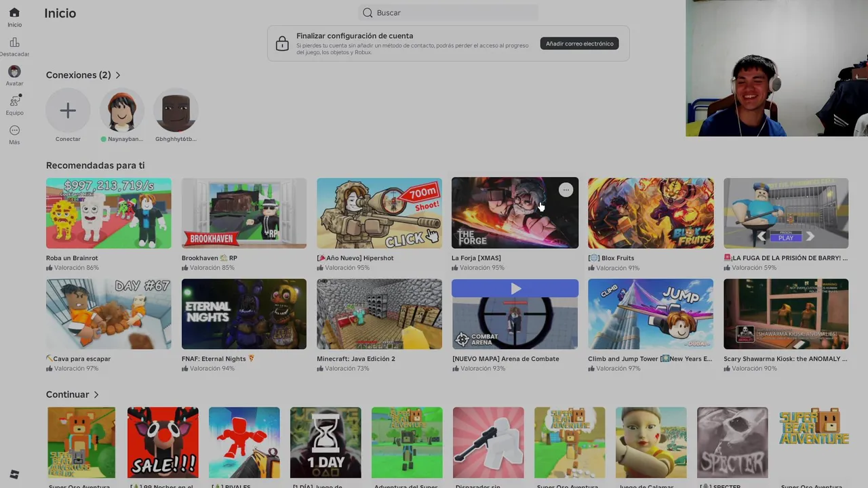The image size is (868, 488).
Task: Open La Forja [XMAS] thumbnail
Action: click(515, 213)
